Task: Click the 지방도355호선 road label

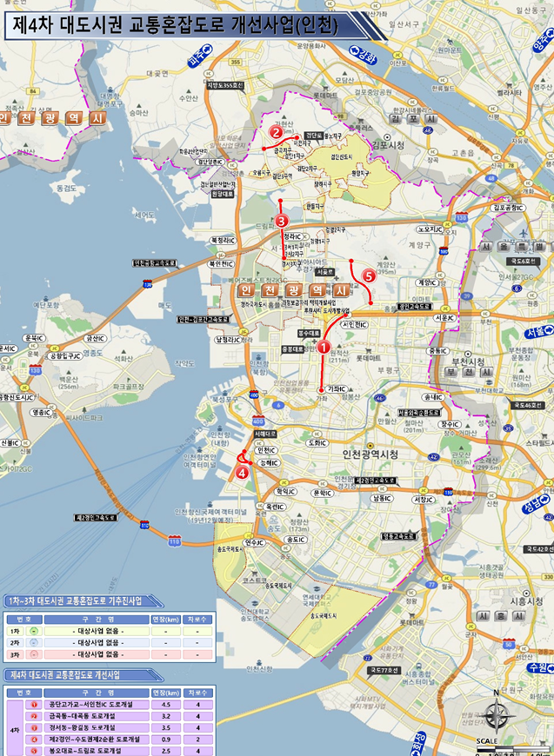Action: (225, 85)
